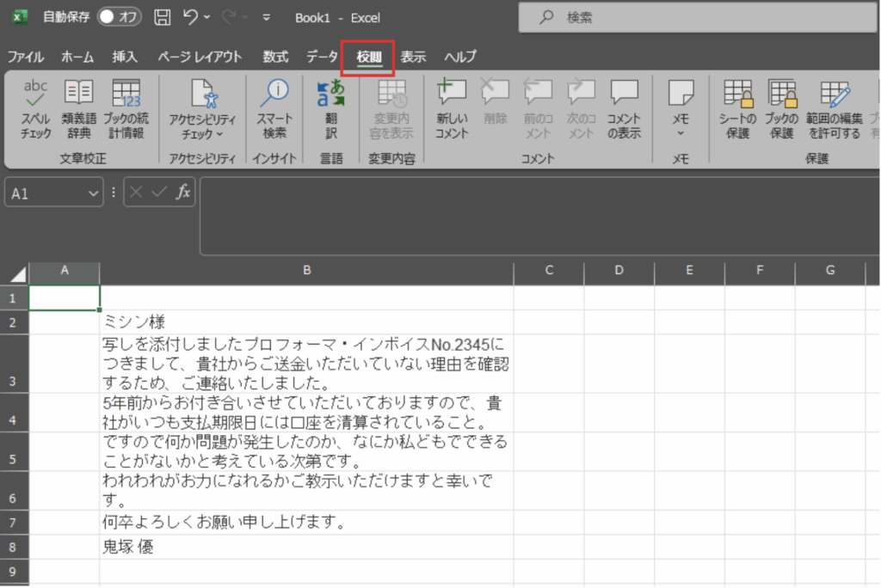This screenshot has height=588, width=881.
Task: Open スマート検索 smart lookup
Action: pos(274,109)
